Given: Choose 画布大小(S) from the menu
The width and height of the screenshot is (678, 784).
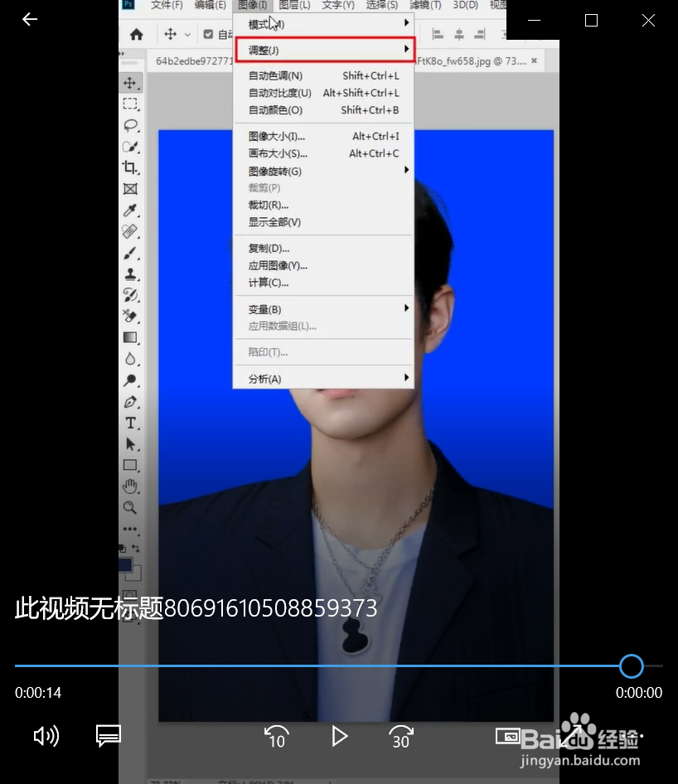Looking at the screenshot, I should pos(276,153).
